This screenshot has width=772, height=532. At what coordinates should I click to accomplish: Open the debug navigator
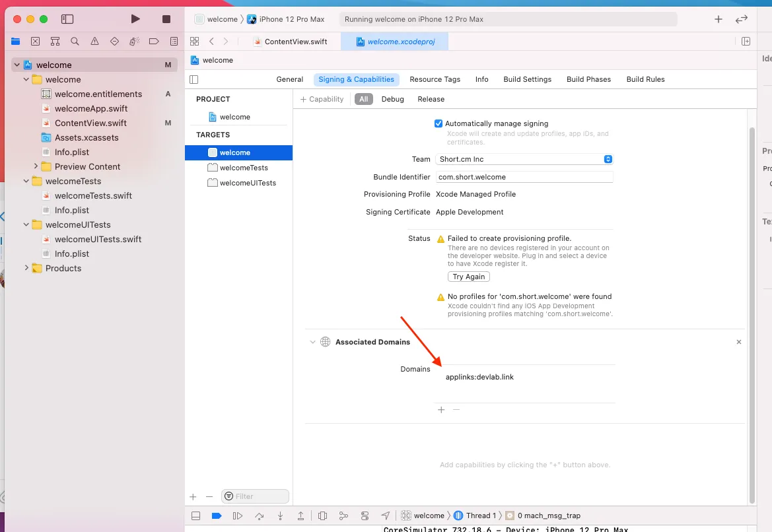[135, 42]
